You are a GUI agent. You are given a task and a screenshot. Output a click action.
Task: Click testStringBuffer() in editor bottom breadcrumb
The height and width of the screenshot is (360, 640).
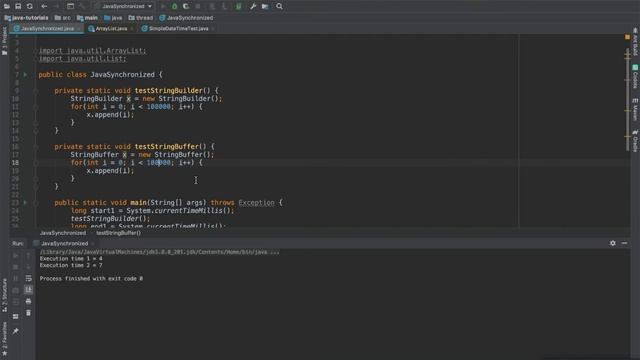click(x=118, y=233)
